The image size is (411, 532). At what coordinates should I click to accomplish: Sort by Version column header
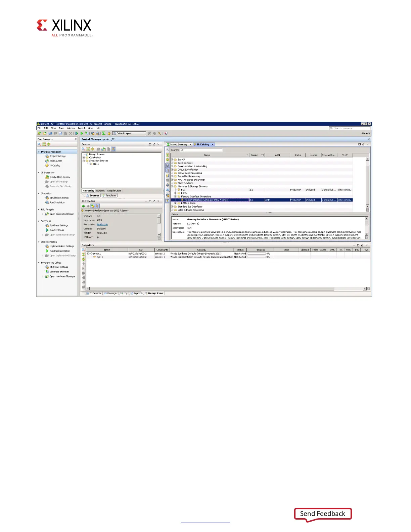257,155
